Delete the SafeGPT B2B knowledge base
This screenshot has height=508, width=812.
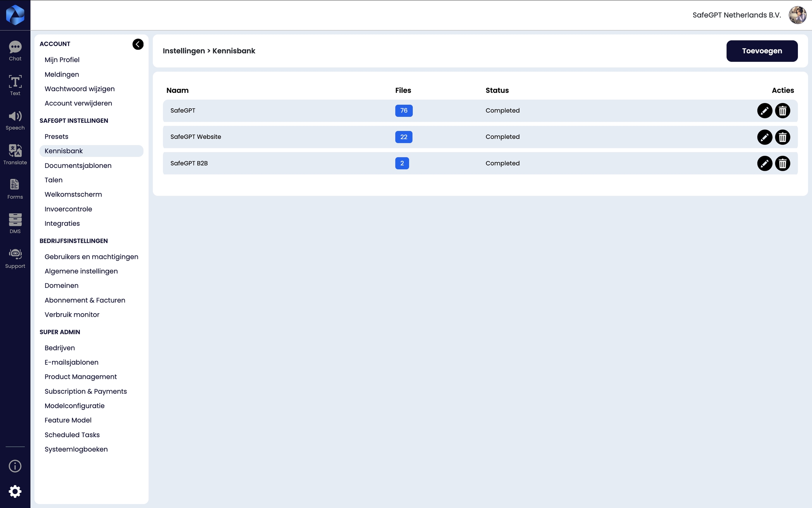[782, 163]
